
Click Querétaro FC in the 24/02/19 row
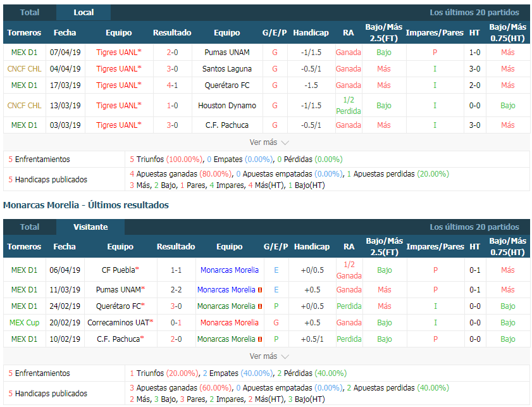point(118,306)
